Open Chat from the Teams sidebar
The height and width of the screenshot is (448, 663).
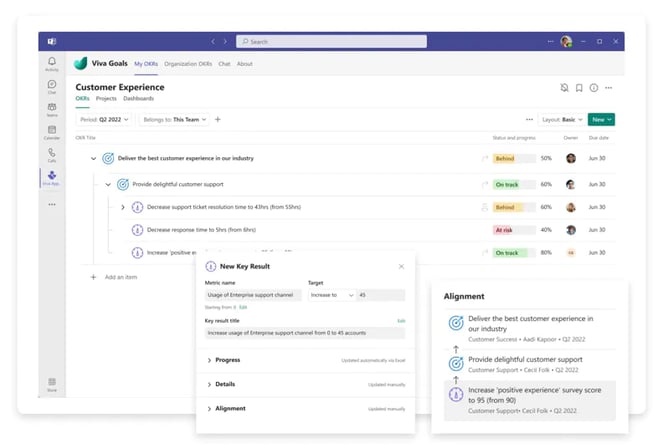[x=52, y=86]
